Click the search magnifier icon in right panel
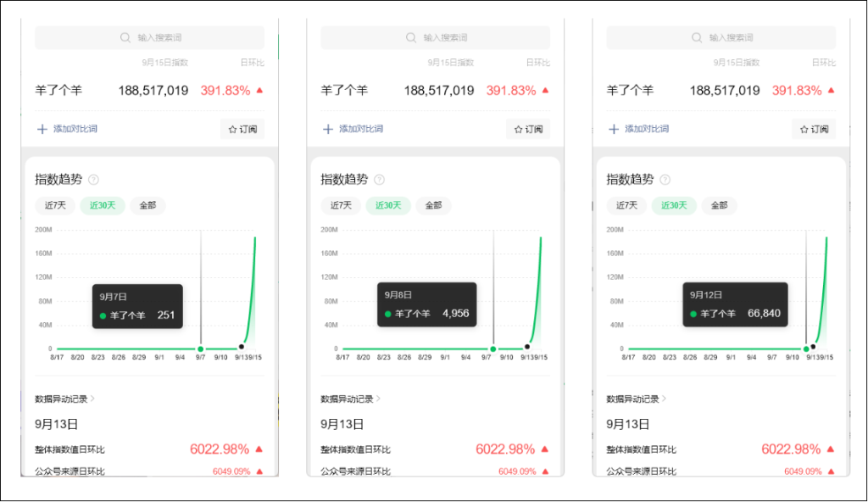Screen dimensions: 868x502 (697, 37)
